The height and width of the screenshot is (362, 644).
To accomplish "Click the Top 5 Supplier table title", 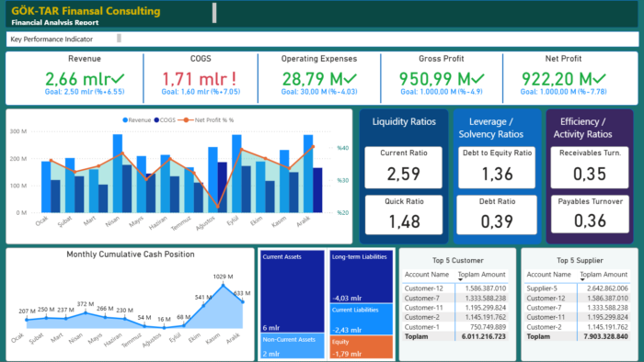I will pos(580,260).
